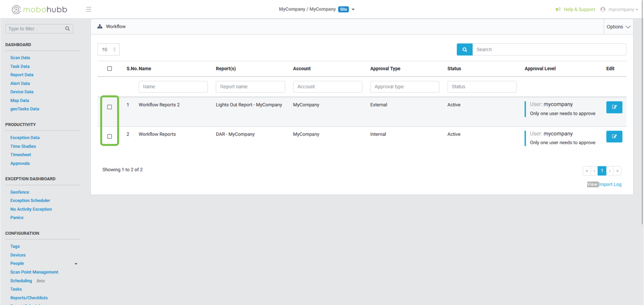Click the hamburger menu icon
Viewport: 644px width, 305px height.
[89, 9]
